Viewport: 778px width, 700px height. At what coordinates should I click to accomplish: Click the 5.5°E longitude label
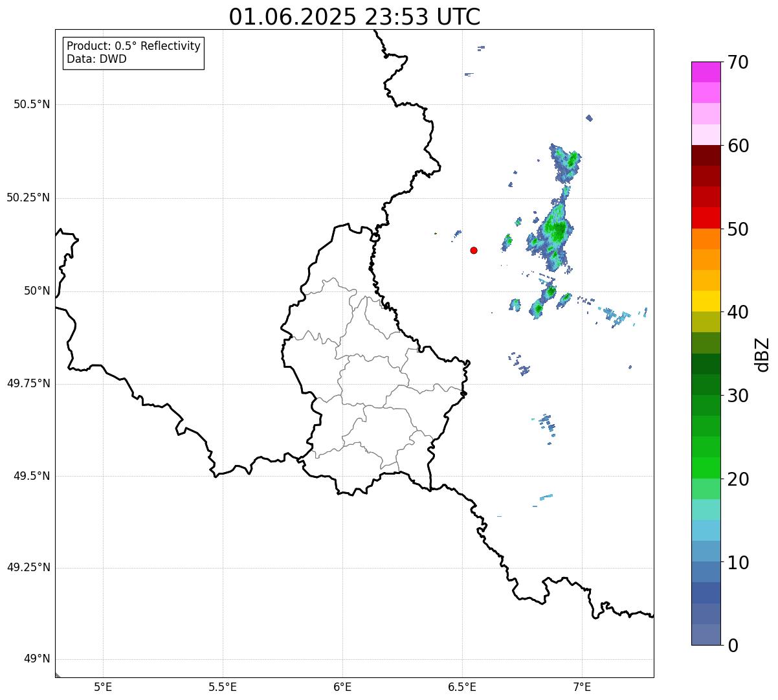point(223,686)
